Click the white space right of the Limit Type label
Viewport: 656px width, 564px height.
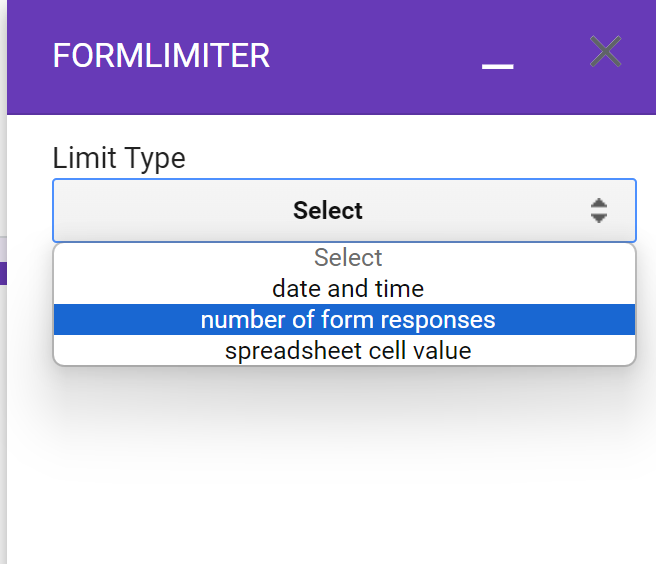[x=400, y=158]
